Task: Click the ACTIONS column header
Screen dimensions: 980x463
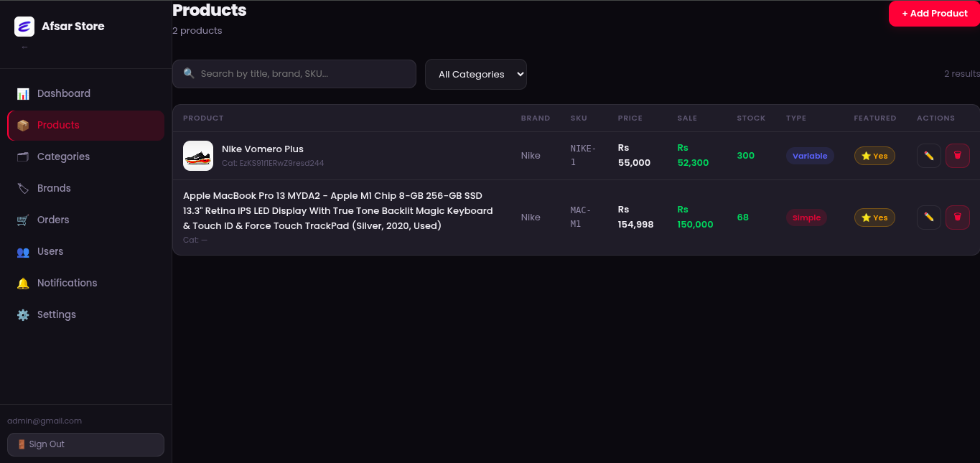Action: (x=936, y=118)
